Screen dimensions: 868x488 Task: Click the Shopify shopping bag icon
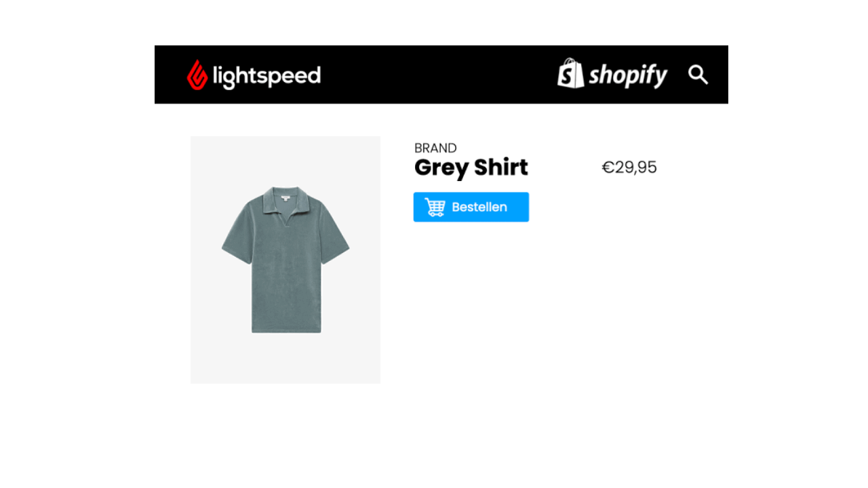pos(570,73)
